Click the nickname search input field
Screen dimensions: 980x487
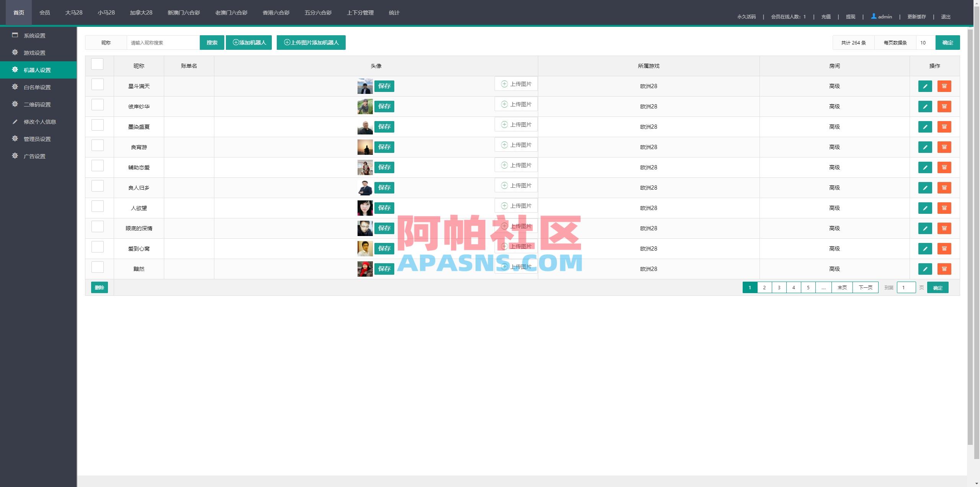pyautogui.click(x=163, y=43)
